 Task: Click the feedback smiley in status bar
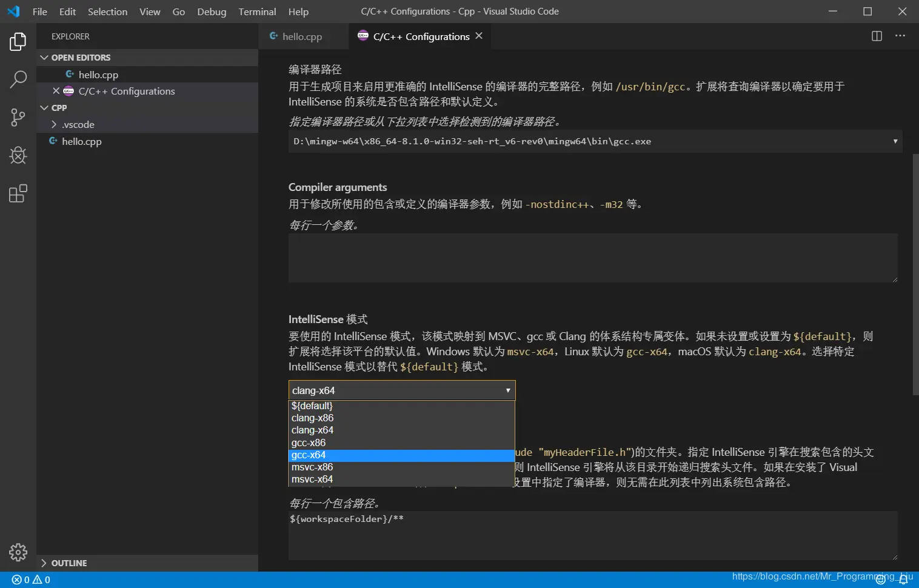[x=881, y=580]
